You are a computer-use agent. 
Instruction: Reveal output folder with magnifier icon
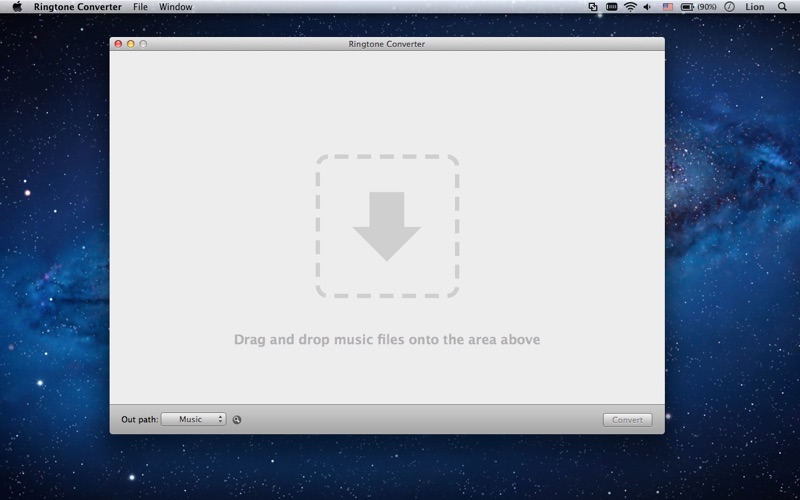point(237,420)
